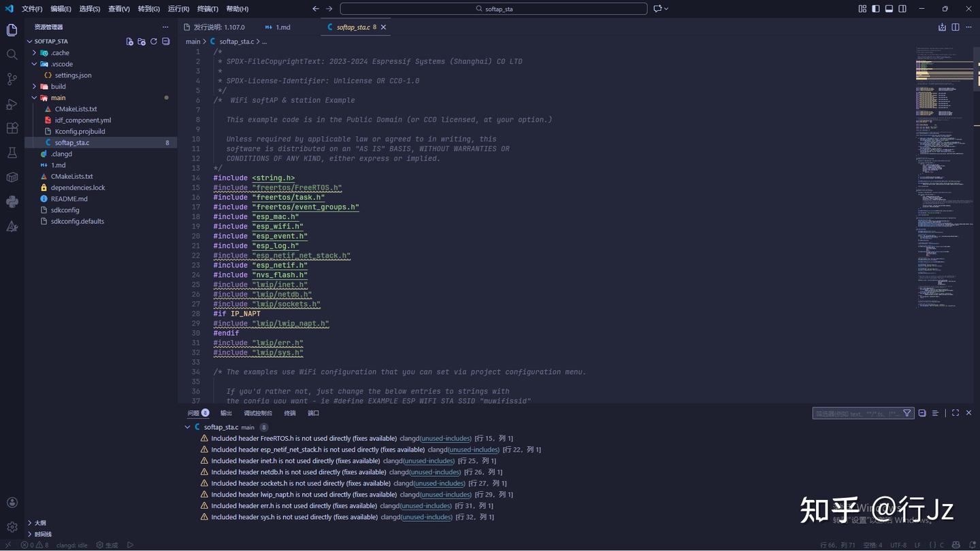Open the 终端(T) menu
This screenshot has width=980, height=551.
[208, 9]
